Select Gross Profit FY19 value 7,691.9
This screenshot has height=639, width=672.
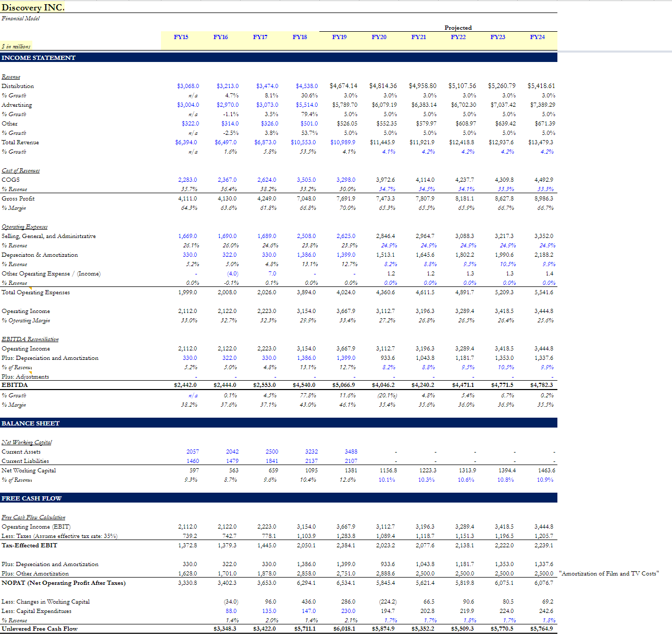coord(346,198)
